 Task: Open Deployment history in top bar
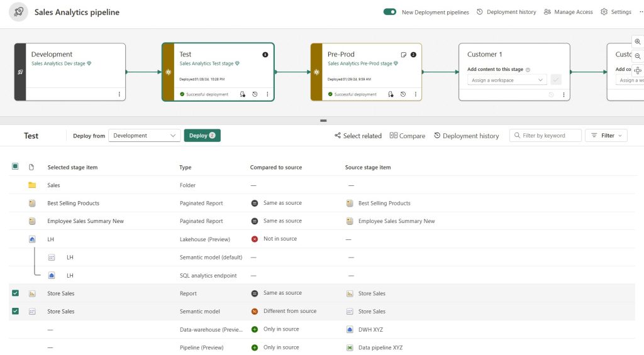pos(506,12)
